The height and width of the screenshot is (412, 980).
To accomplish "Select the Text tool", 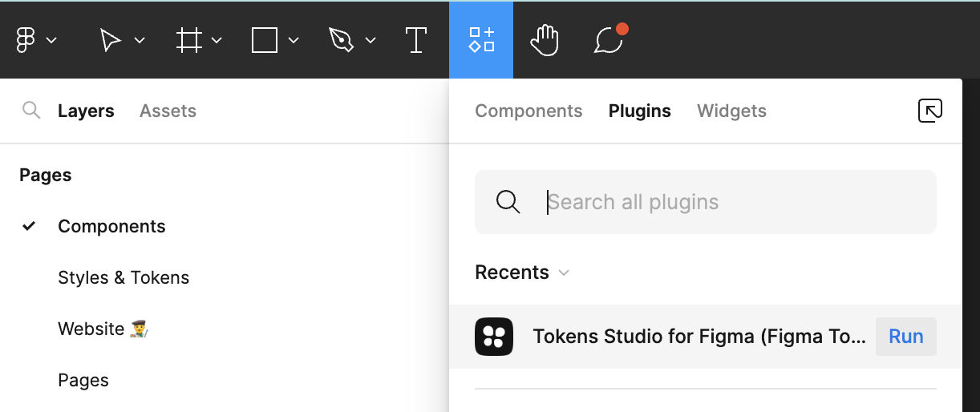I will (x=415, y=40).
